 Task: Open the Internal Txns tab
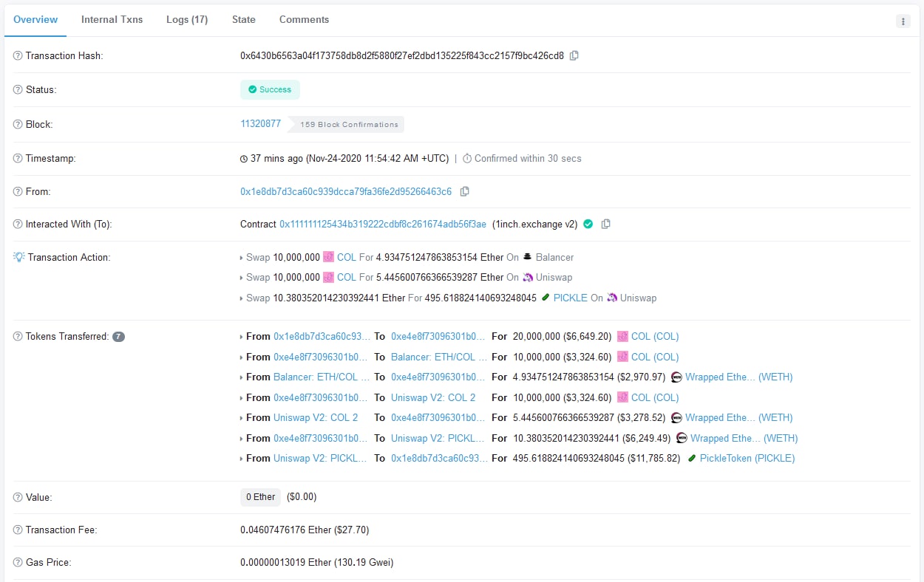click(112, 19)
